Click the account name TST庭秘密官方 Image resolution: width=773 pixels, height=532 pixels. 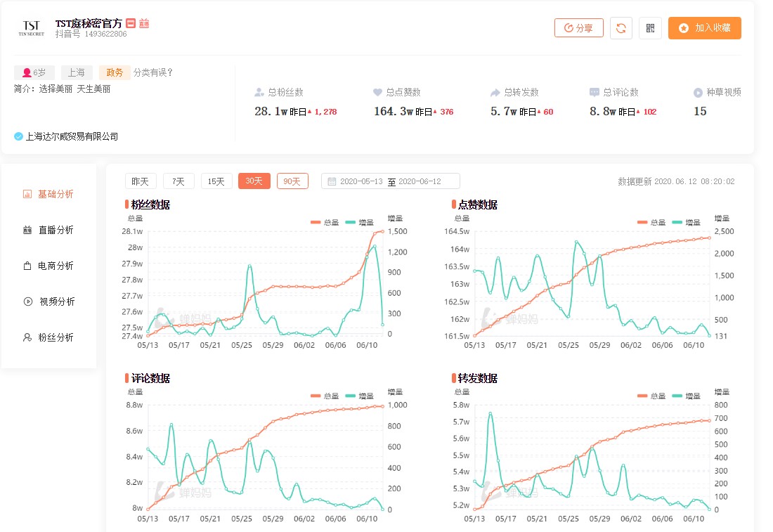coord(89,23)
